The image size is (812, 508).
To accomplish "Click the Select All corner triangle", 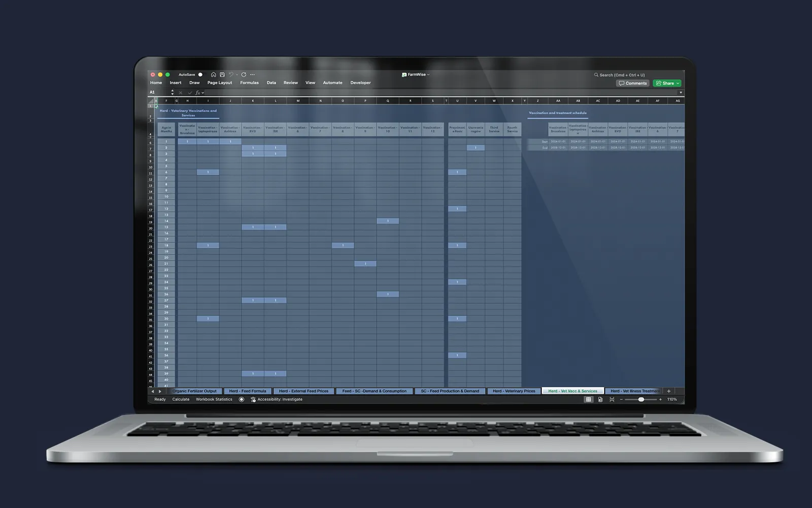I will 151,101.
